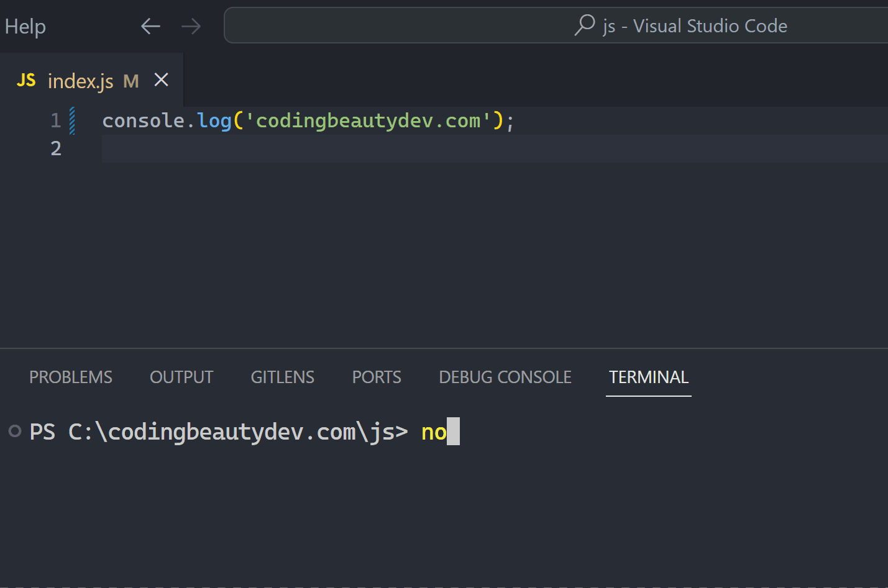Click the modified-line gutter indicator on line 1

coord(72,120)
